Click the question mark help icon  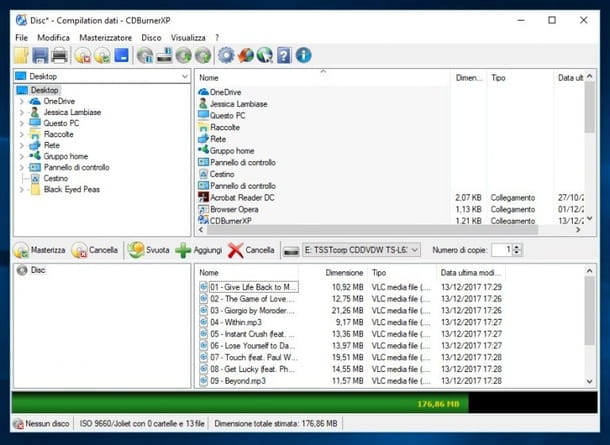click(x=284, y=55)
